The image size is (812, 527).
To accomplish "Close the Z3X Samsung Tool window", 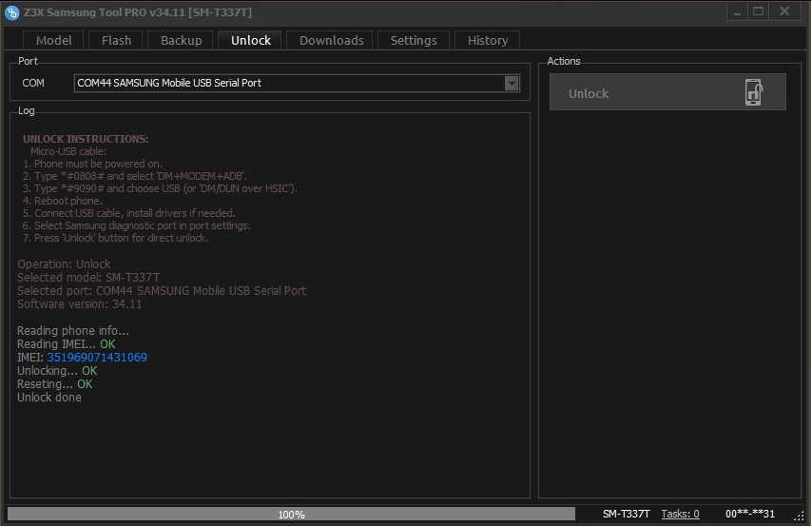I will [x=784, y=11].
